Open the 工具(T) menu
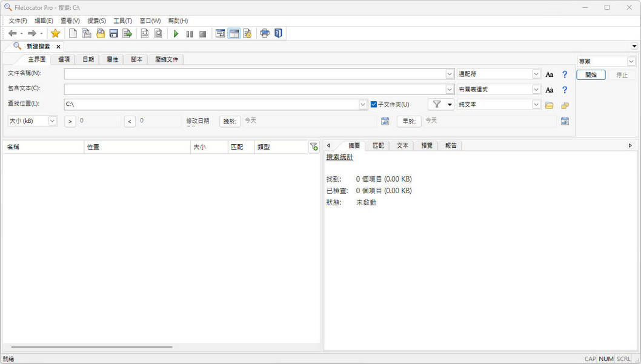 click(122, 20)
